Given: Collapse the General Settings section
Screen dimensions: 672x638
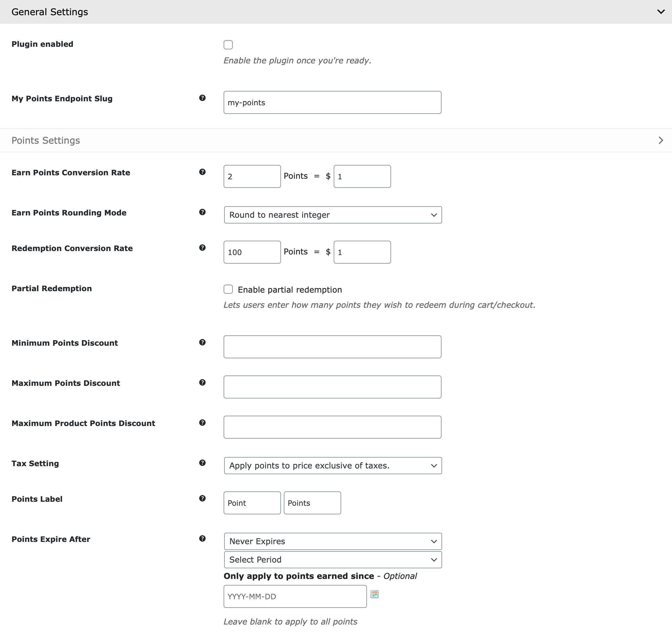Looking at the screenshot, I should pos(661,12).
